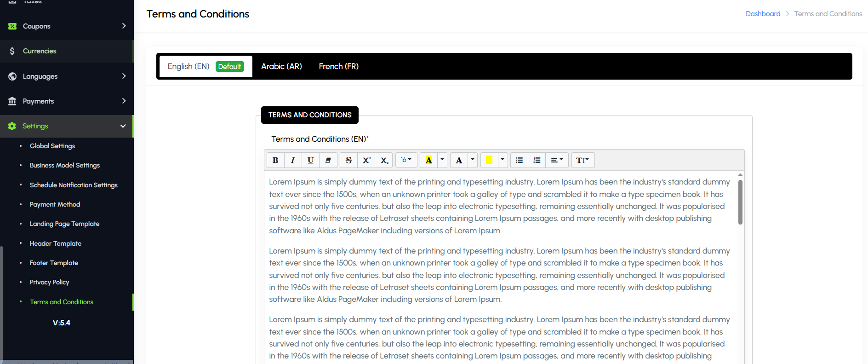
Task: Open the font size 16 dropdown
Action: pyautogui.click(x=406, y=160)
